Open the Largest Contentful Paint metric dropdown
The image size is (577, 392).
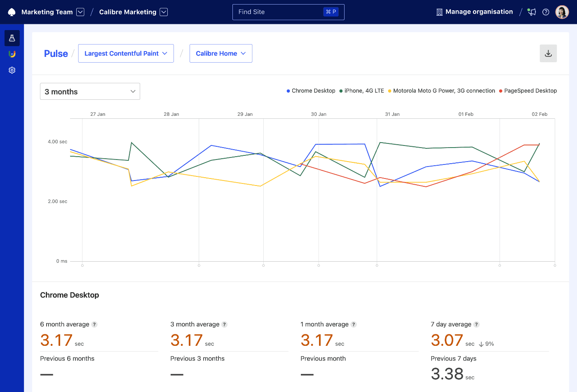(126, 53)
